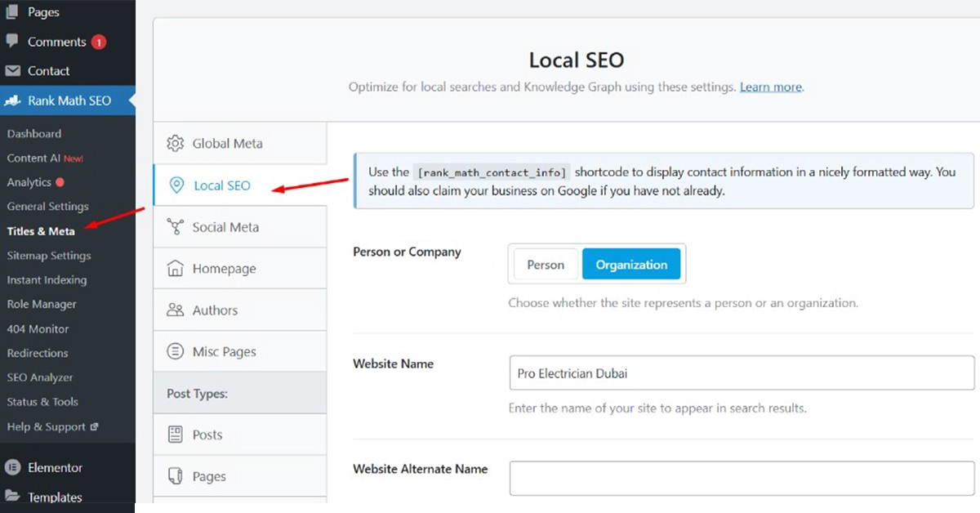
Task: Click the Local SEO map pin icon
Action: tap(176, 185)
